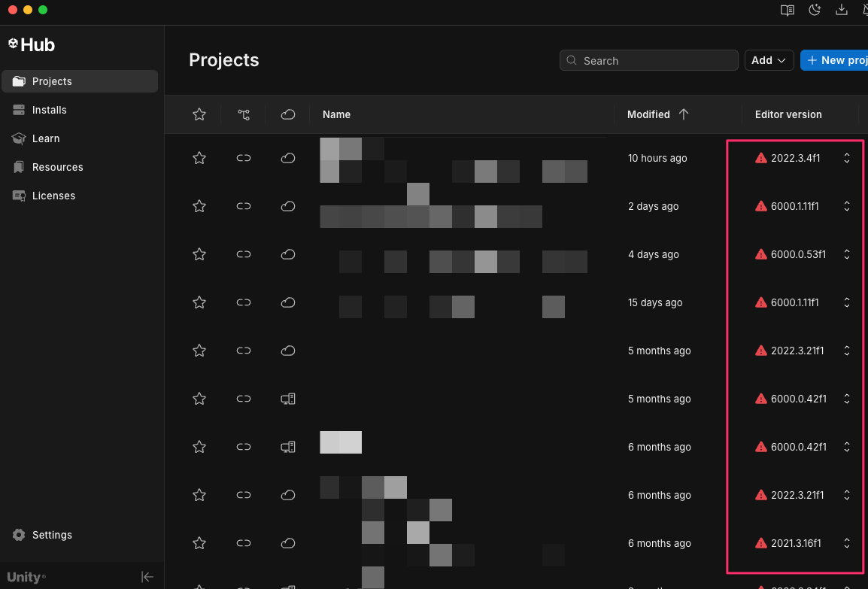Open notifications with the bell icon
This screenshot has width=868, height=589.
pyautogui.click(x=865, y=11)
